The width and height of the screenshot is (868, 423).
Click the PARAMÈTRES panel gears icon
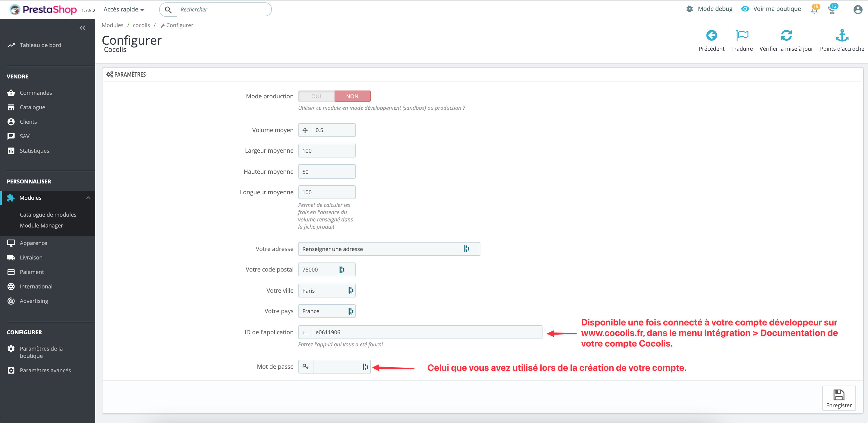pyautogui.click(x=109, y=74)
